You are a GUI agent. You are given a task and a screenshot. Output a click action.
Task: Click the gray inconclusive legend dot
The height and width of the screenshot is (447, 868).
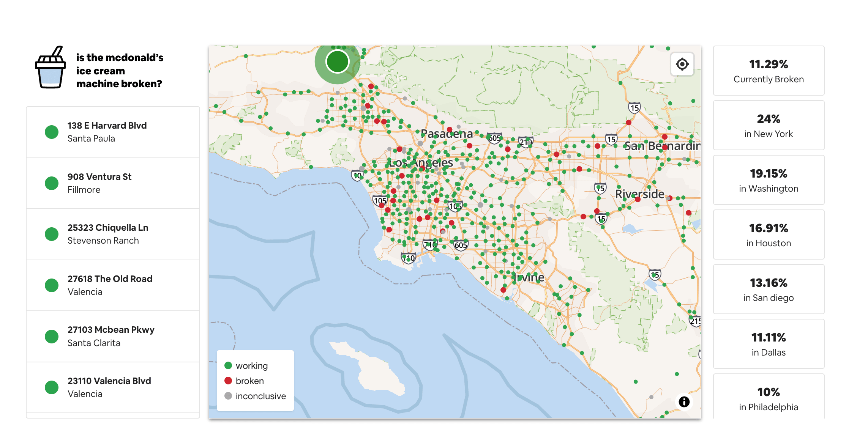228,396
